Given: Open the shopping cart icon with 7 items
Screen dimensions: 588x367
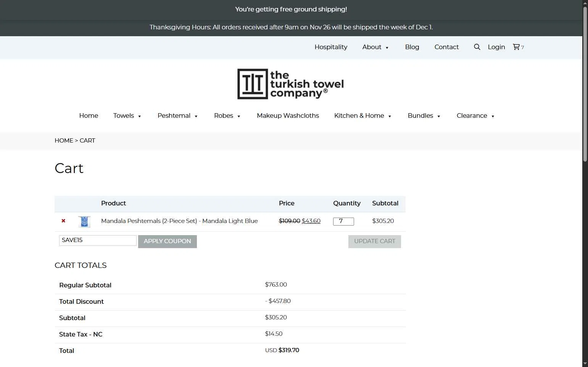Looking at the screenshot, I should [x=518, y=47].
